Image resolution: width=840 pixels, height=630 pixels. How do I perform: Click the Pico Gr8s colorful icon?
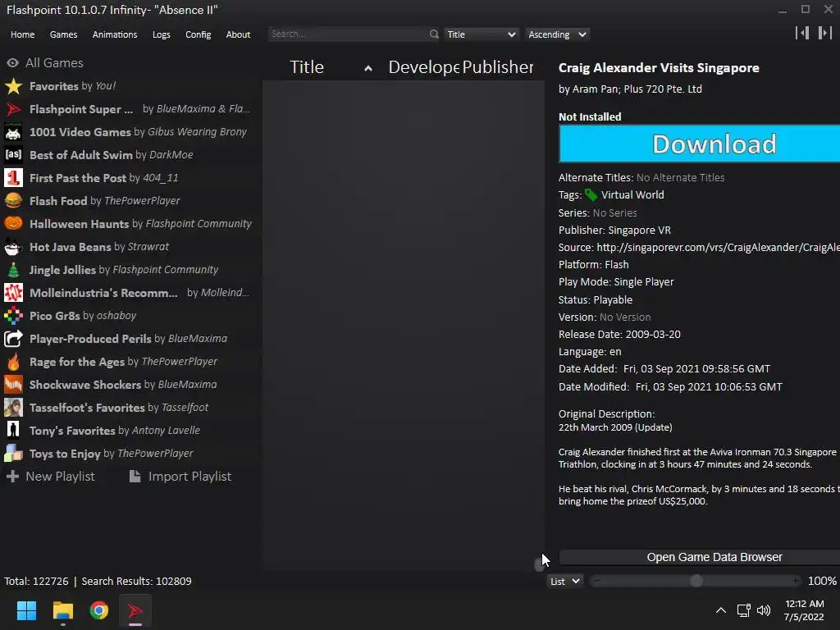click(x=13, y=316)
